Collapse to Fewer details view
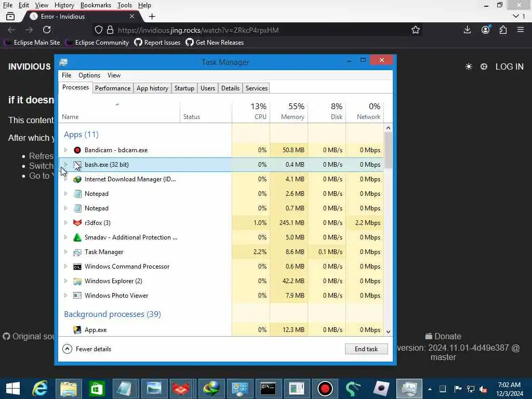This screenshot has width=532, height=399. point(87,349)
